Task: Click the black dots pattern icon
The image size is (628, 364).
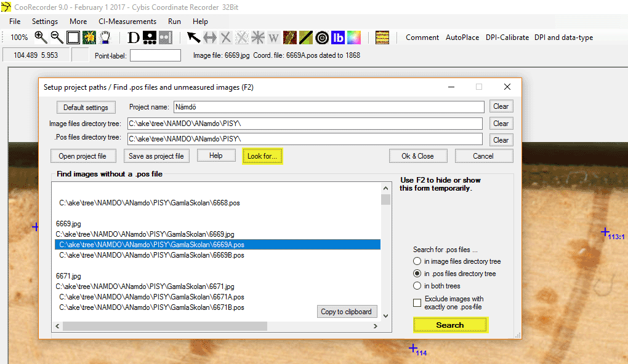Action: tap(150, 38)
